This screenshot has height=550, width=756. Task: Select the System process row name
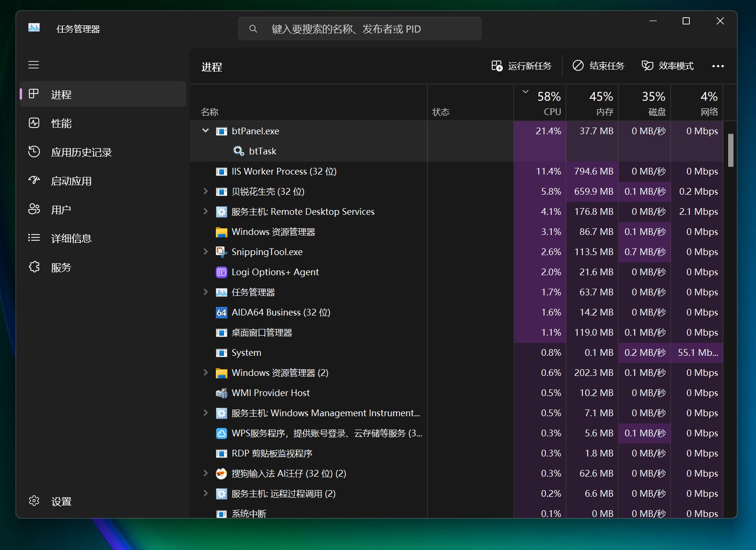coord(247,353)
